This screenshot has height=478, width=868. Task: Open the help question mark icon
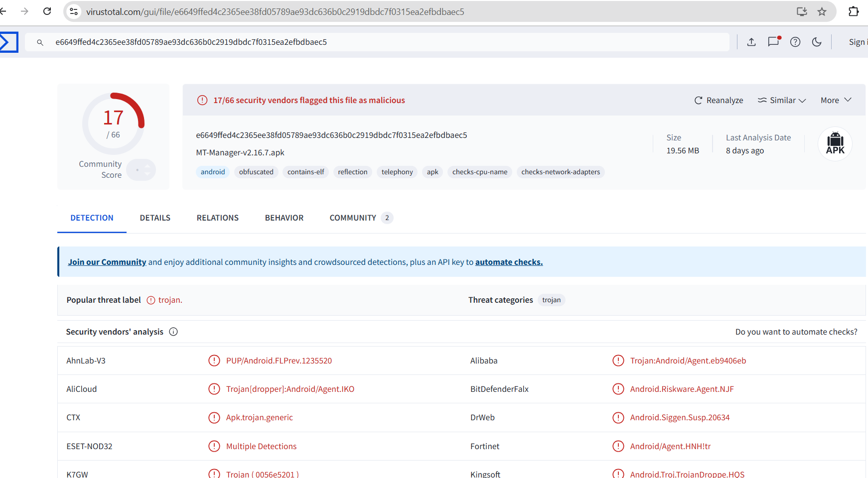point(795,42)
